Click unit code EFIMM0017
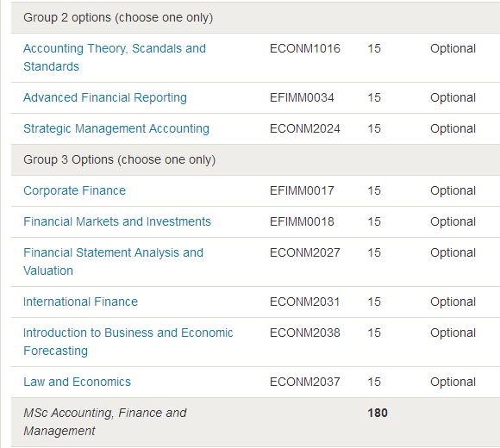The height and width of the screenshot is (448, 500). click(302, 190)
